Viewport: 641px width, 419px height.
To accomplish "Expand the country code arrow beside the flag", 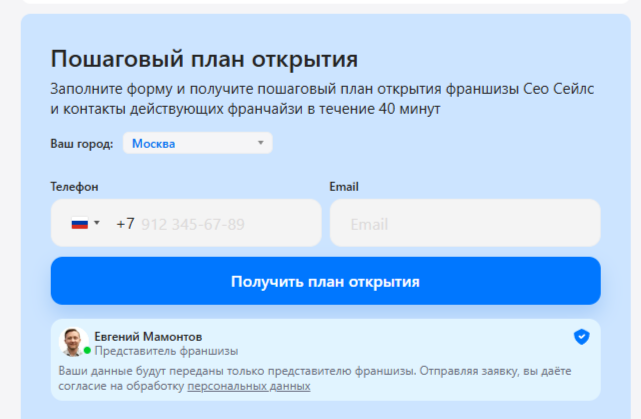I will tap(97, 224).
